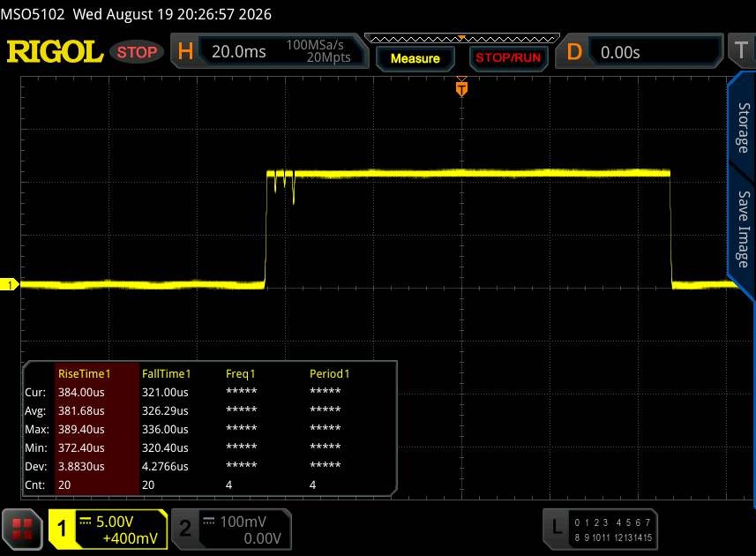Open the Save Image side tab
Viewport: 756px width, 556px height.
tap(744, 229)
